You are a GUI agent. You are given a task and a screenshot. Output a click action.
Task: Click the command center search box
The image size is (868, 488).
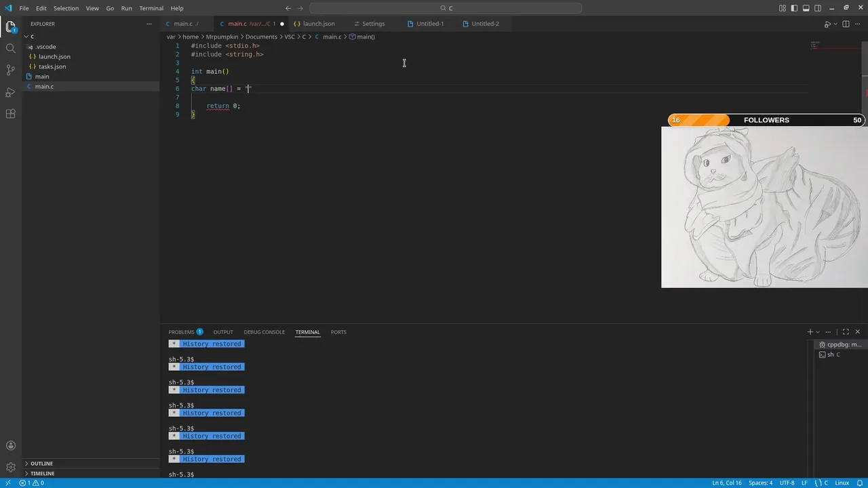point(446,8)
